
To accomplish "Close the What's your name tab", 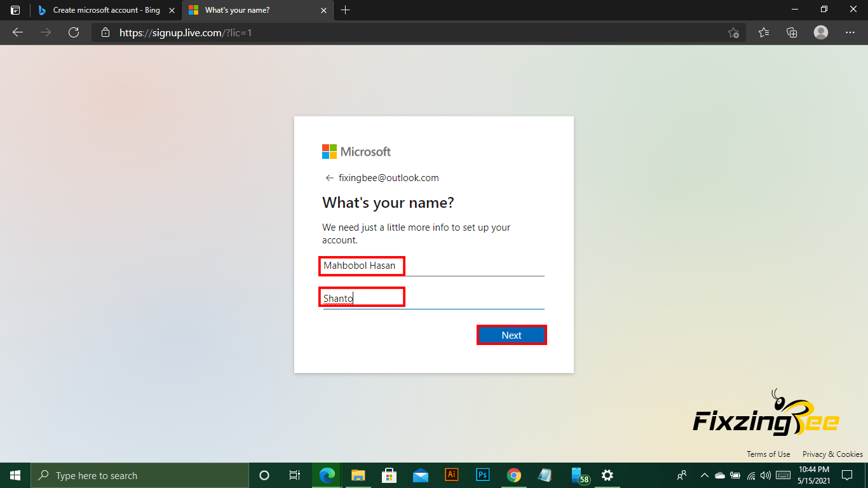I will pyautogui.click(x=324, y=10).
